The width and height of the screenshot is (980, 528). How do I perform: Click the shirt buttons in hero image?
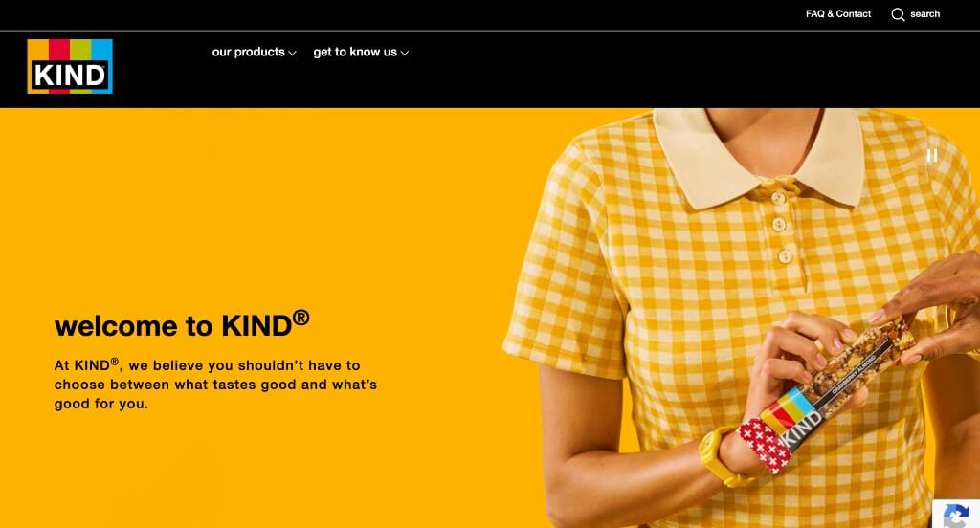(781, 227)
